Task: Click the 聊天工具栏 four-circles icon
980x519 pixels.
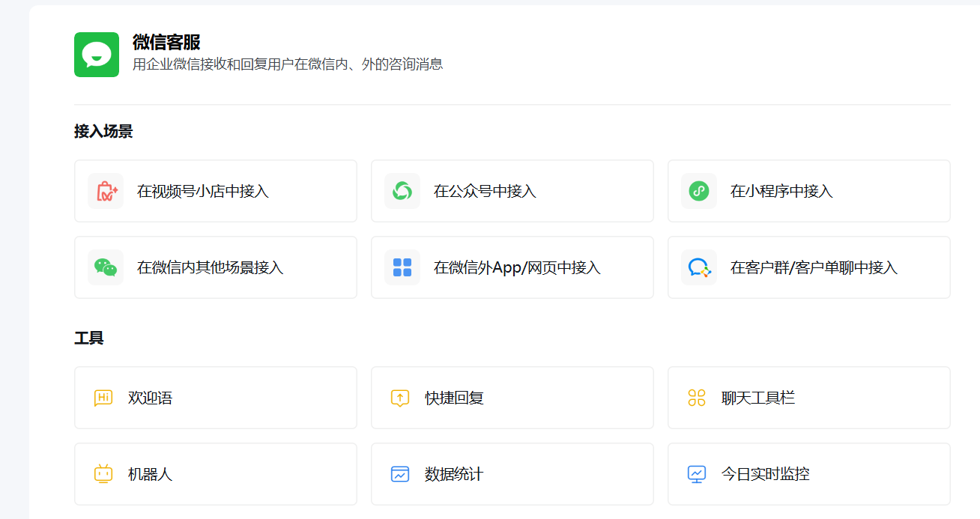Action: [697, 398]
